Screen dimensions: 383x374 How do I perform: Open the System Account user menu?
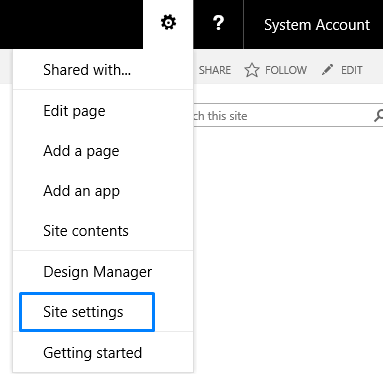317,25
